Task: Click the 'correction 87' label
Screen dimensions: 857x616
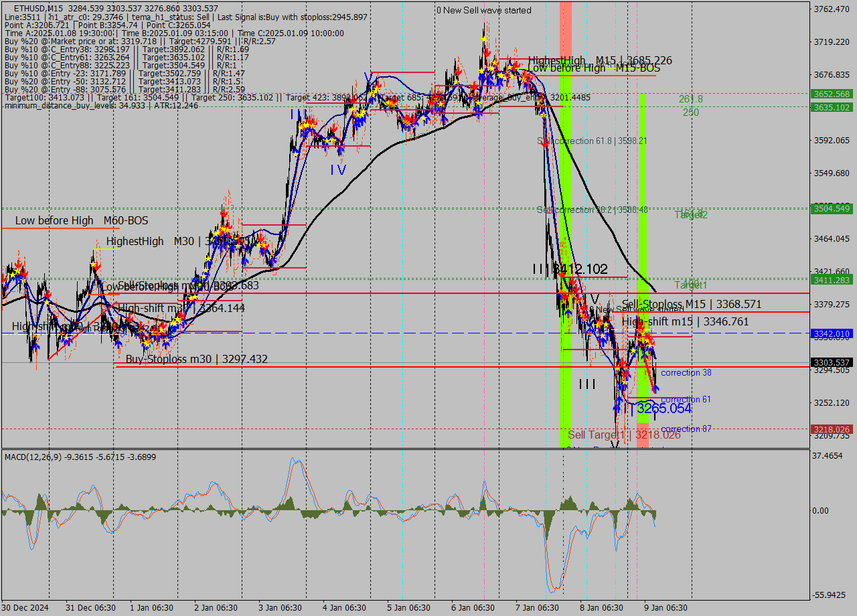Action: coord(686,429)
